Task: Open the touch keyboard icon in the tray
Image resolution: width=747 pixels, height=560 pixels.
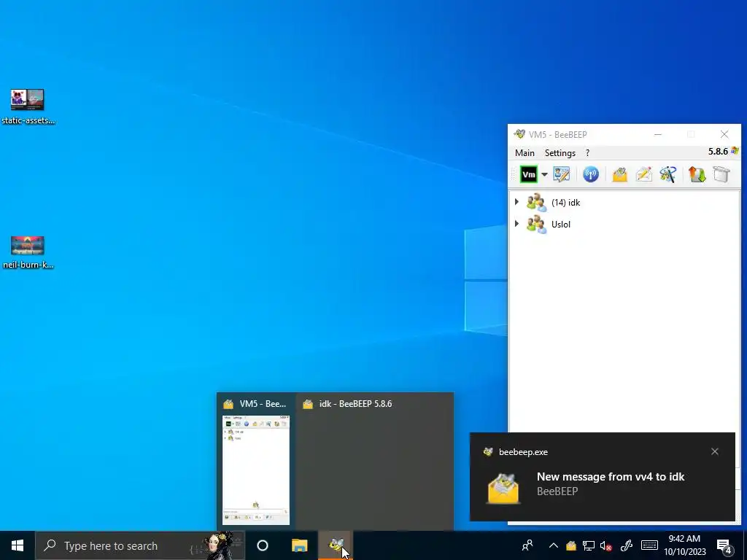Action: click(x=649, y=545)
